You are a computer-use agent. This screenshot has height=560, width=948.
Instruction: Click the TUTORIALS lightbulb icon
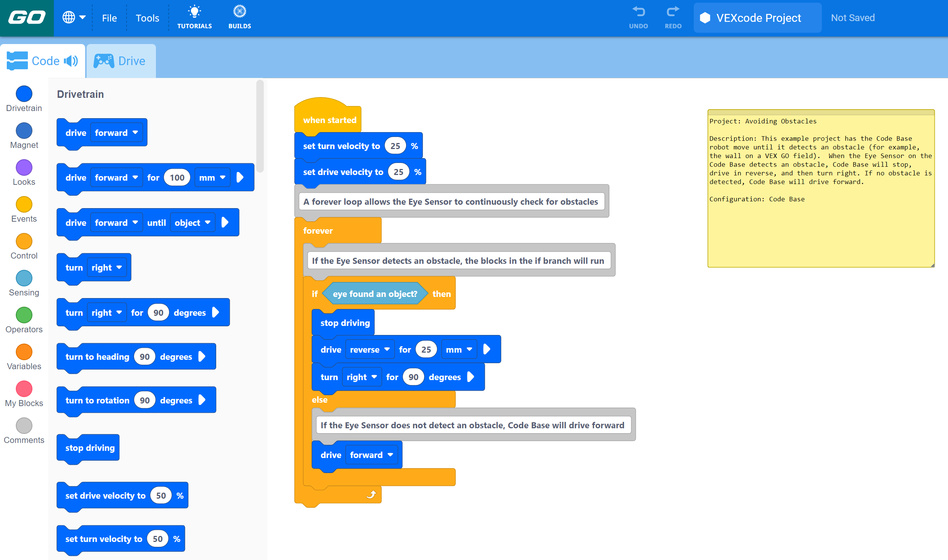194,11
